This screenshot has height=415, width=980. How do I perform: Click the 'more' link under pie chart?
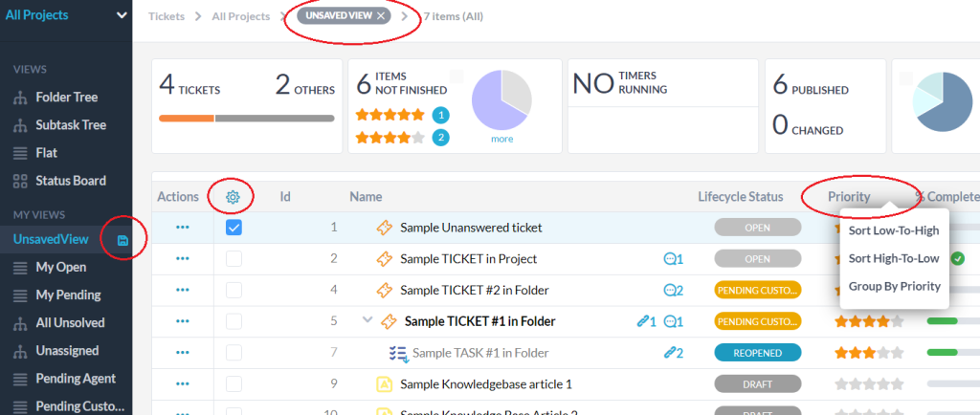click(502, 140)
